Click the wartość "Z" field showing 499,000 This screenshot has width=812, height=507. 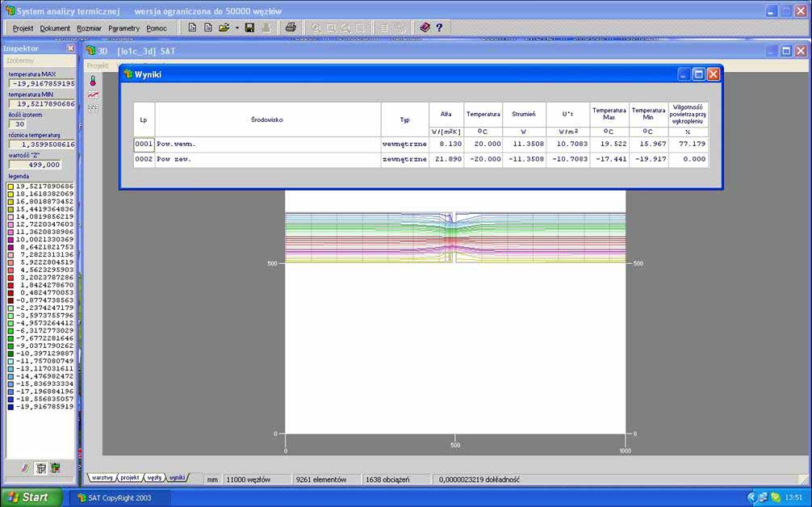coord(35,165)
